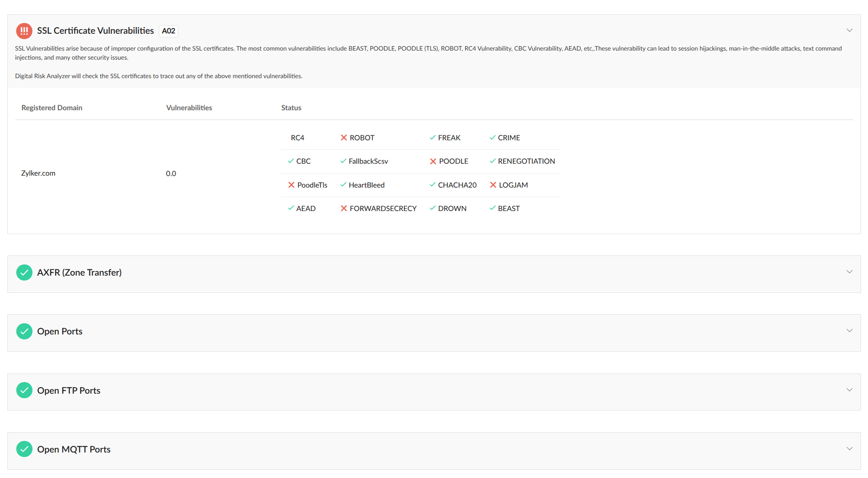This screenshot has width=868, height=478.
Task: Click the Zylker.com domain entry
Action: pos(38,173)
